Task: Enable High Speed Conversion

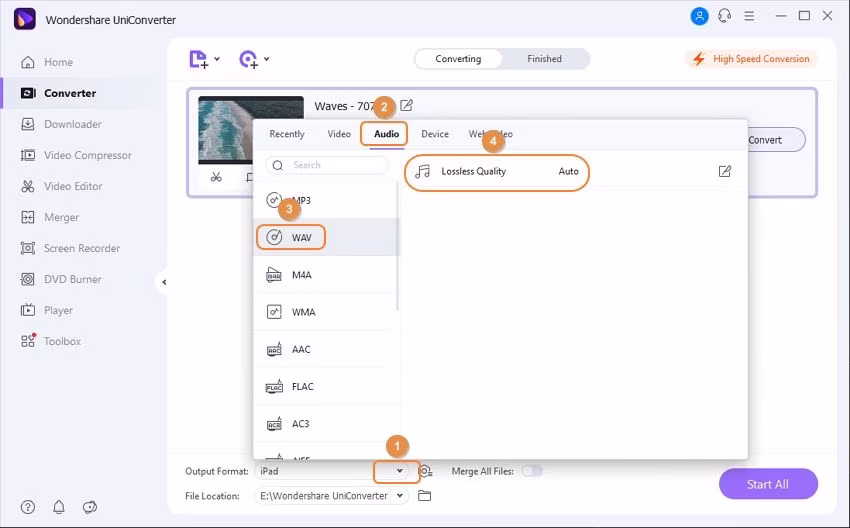Action: 751,59
